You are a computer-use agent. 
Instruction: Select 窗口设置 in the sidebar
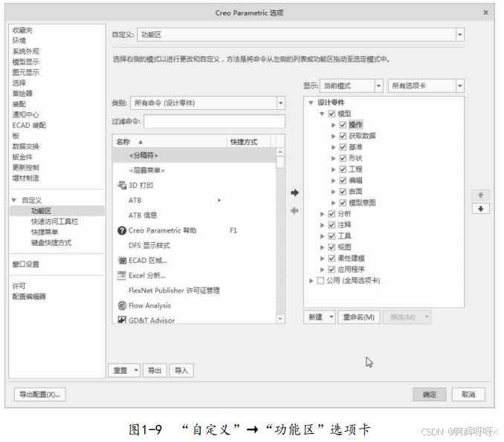[26, 264]
